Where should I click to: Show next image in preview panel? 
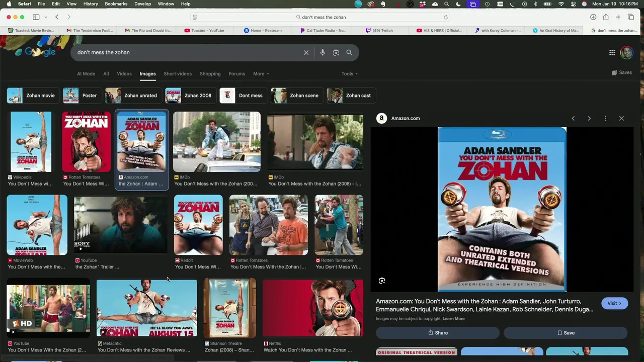click(x=589, y=118)
